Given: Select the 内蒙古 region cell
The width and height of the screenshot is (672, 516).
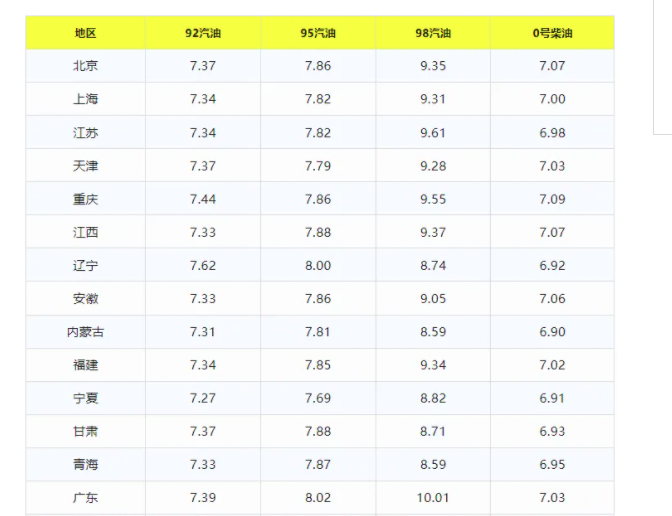Looking at the screenshot, I should [85, 332].
